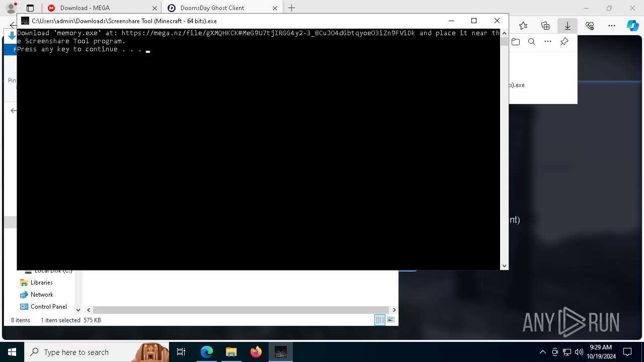Click 'Press any key to continue' text

(79, 49)
